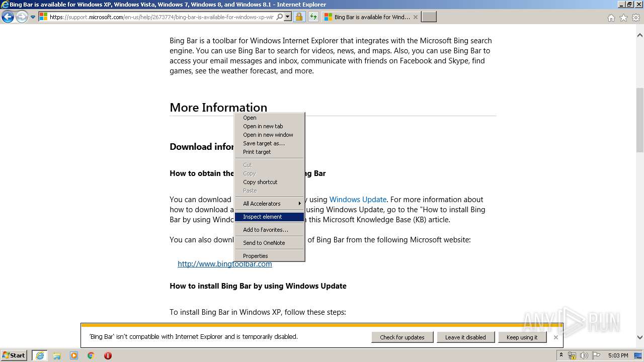Click the search magnifier in address bar
Screen dimensions: 644x362
pyautogui.click(x=280, y=17)
